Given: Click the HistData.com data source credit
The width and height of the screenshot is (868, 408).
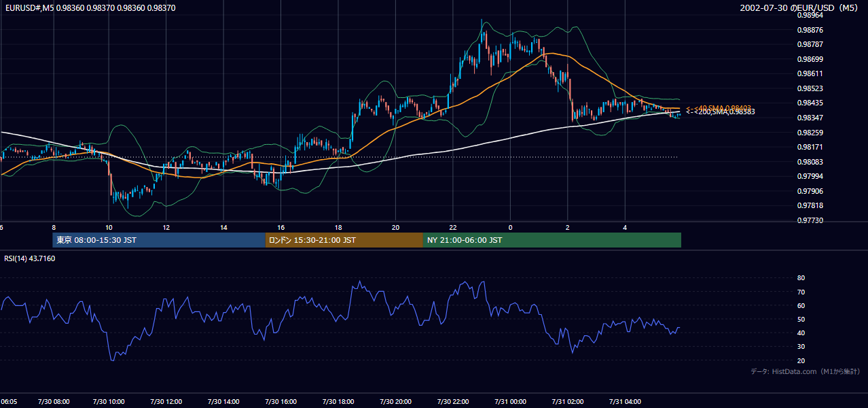Looking at the screenshot, I should [806, 371].
